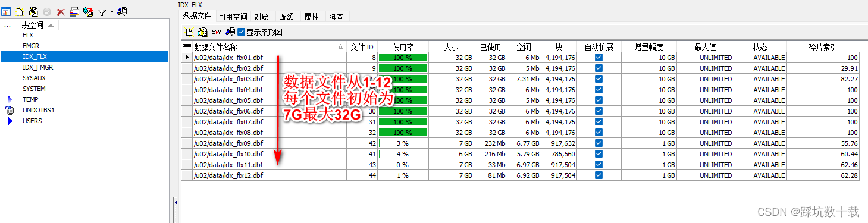The image size is (868, 223).
Task: Click the tablespace view icon in left toolbar
Action: point(7,12)
